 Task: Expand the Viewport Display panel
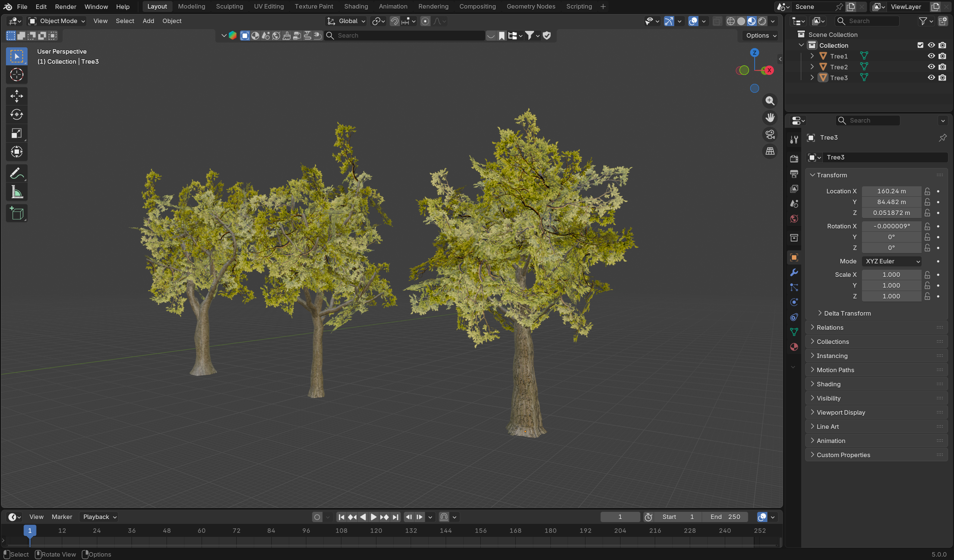[876, 412]
